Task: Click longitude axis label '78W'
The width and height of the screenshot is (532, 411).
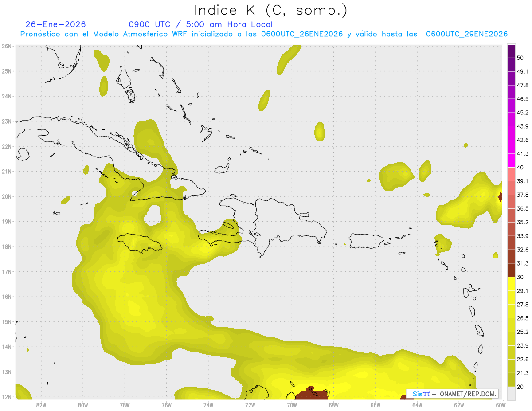Action: click(125, 405)
